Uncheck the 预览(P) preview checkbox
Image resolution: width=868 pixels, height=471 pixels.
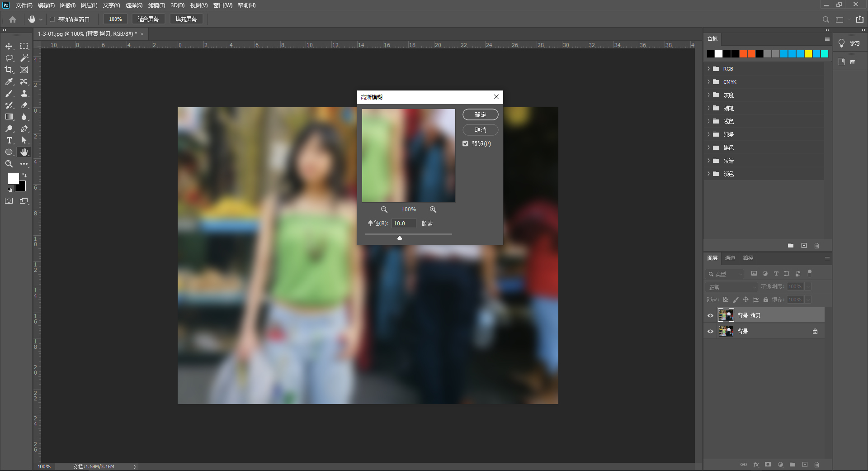pyautogui.click(x=465, y=143)
